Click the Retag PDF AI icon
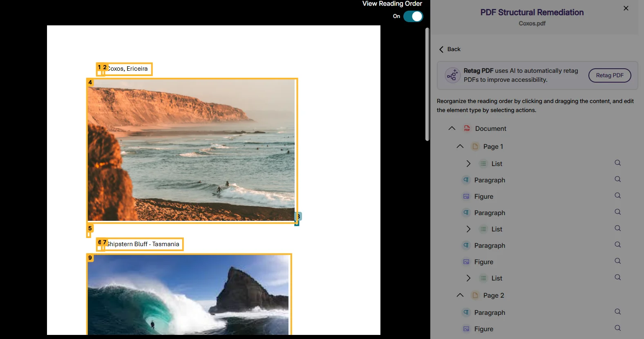 click(452, 75)
